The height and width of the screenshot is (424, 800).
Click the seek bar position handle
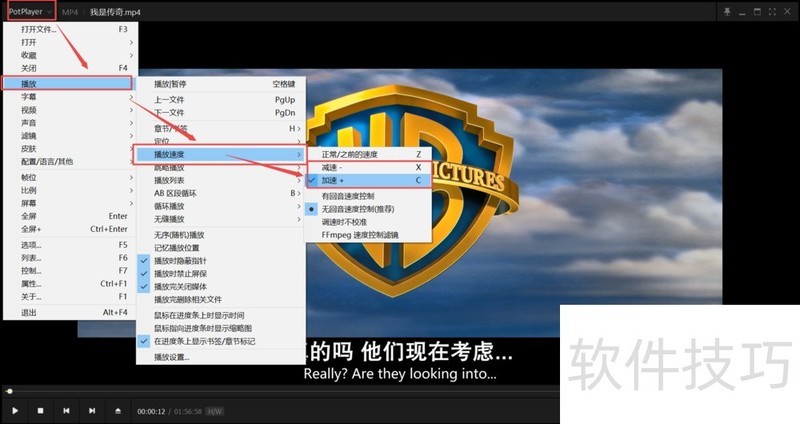point(9,391)
